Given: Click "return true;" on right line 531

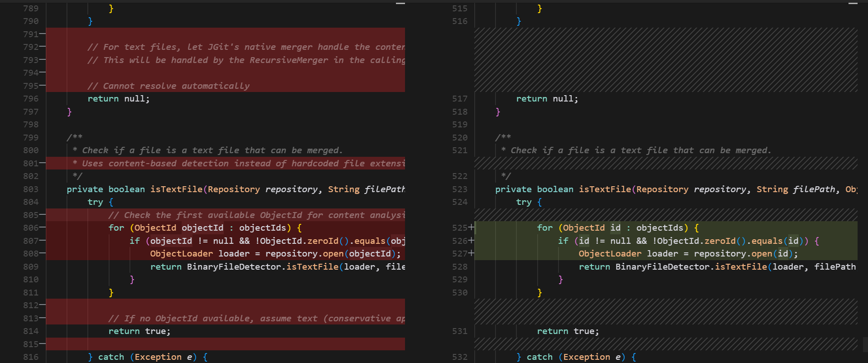Looking at the screenshot, I should 568,331.
